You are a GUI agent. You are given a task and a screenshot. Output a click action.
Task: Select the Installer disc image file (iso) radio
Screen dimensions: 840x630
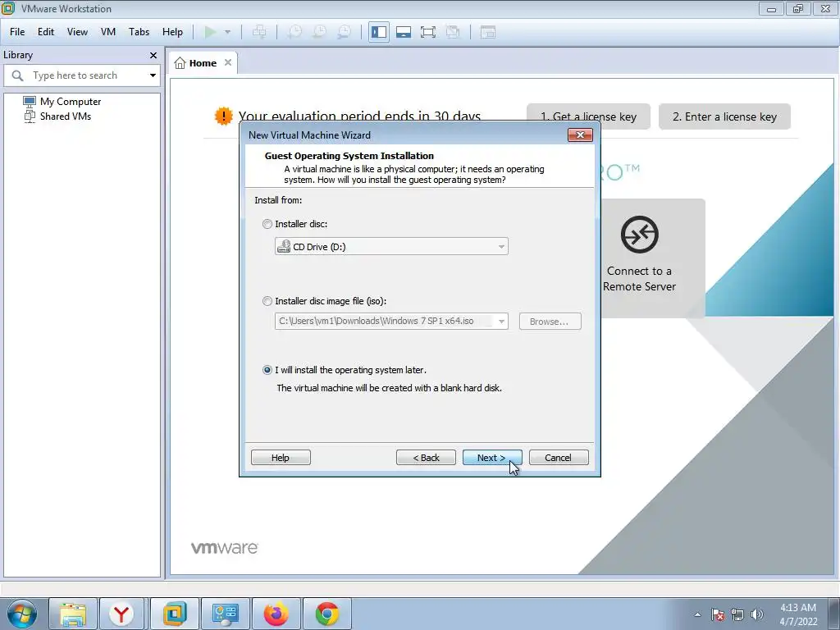click(x=267, y=301)
